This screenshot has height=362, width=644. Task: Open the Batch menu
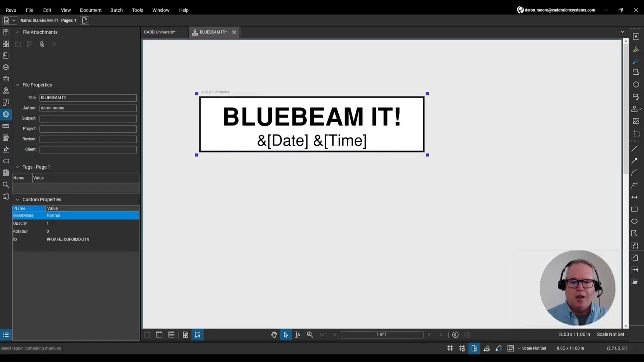tap(116, 10)
